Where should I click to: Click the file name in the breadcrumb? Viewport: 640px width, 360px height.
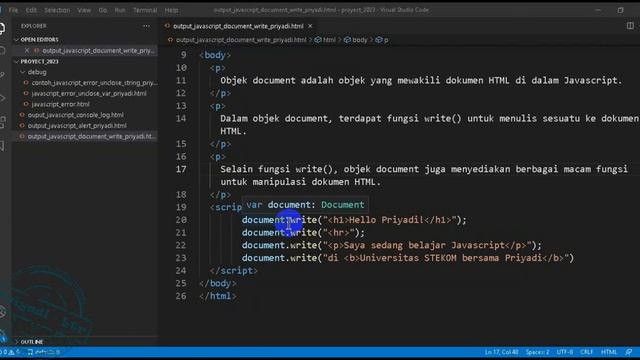point(241,40)
